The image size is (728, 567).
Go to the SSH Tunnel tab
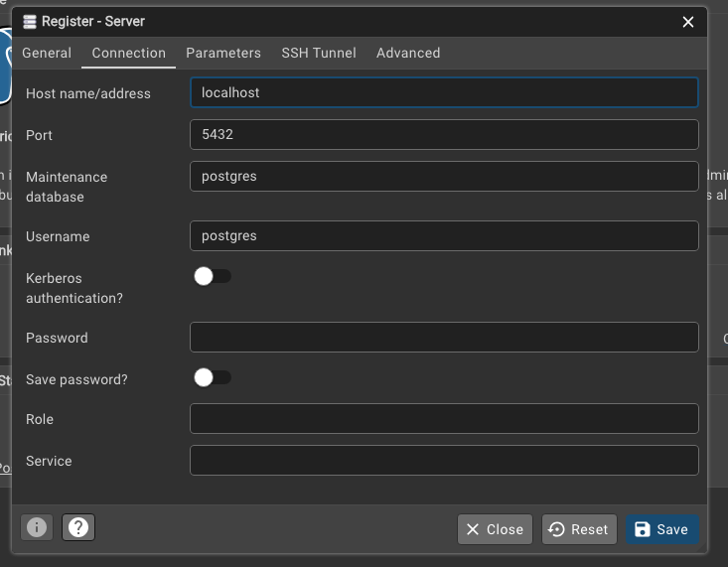click(319, 53)
